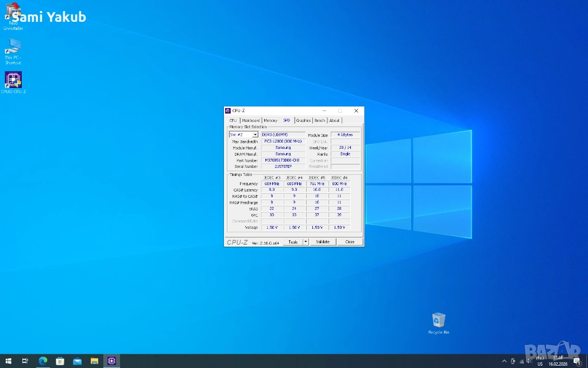This screenshot has width=588, height=368.
Task: Open the notification center icon
Action: click(x=577, y=361)
